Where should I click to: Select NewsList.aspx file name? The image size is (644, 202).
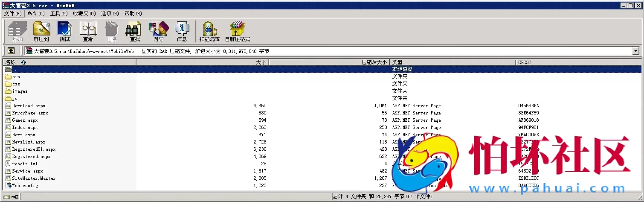tap(29, 142)
